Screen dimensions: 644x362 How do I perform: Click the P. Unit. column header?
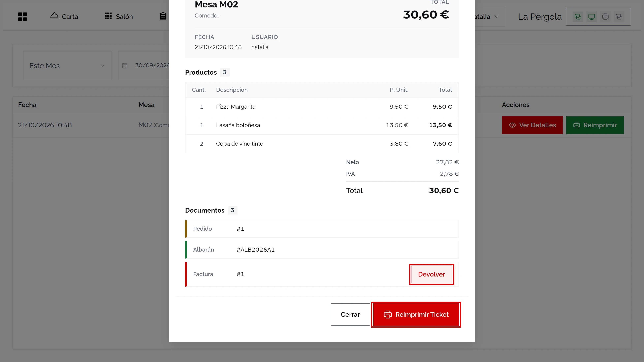click(399, 90)
